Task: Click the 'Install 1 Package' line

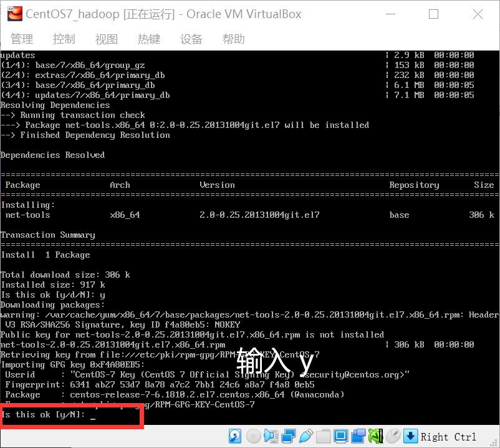Action: click(x=46, y=255)
